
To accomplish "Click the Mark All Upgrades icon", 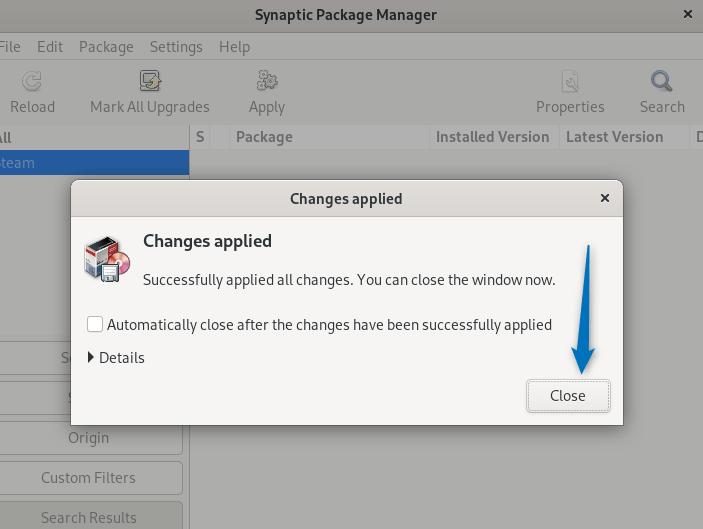I will (150, 82).
